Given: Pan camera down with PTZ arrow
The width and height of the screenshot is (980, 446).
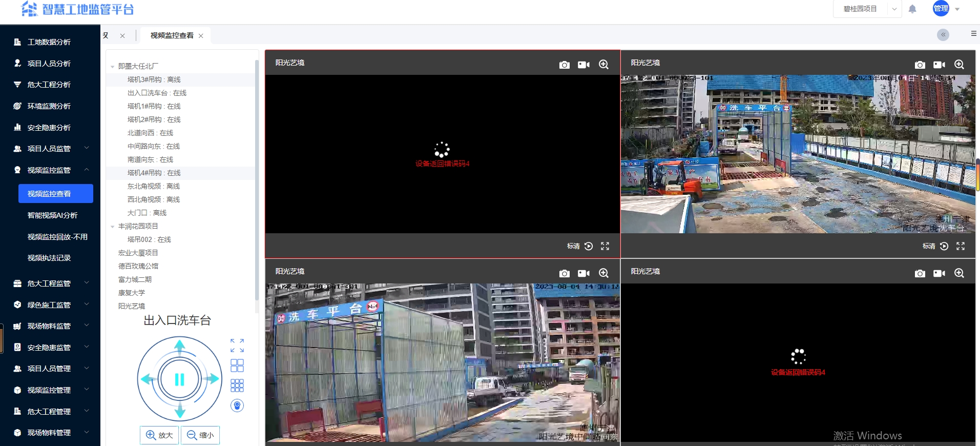Looking at the screenshot, I should [x=179, y=412].
